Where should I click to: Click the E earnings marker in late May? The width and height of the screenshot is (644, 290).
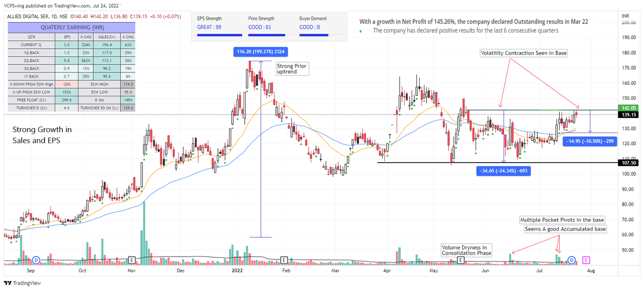coord(460,260)
